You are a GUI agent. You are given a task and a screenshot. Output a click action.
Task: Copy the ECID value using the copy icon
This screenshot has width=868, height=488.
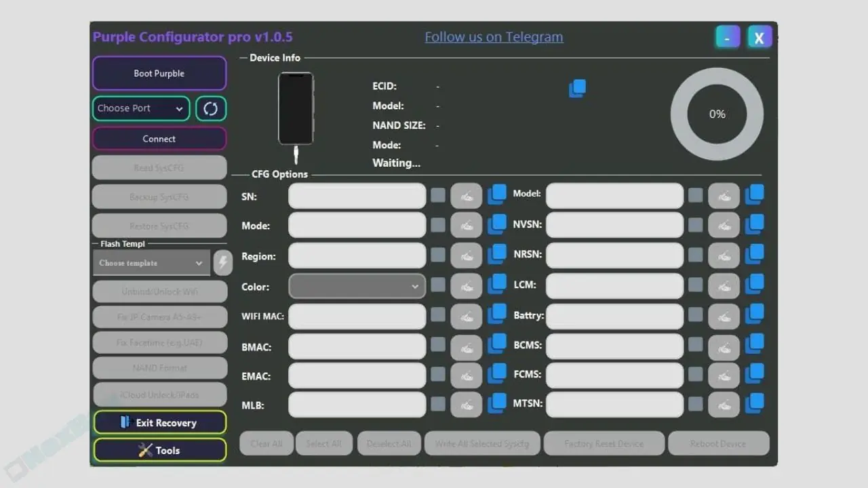coord(577,88)
